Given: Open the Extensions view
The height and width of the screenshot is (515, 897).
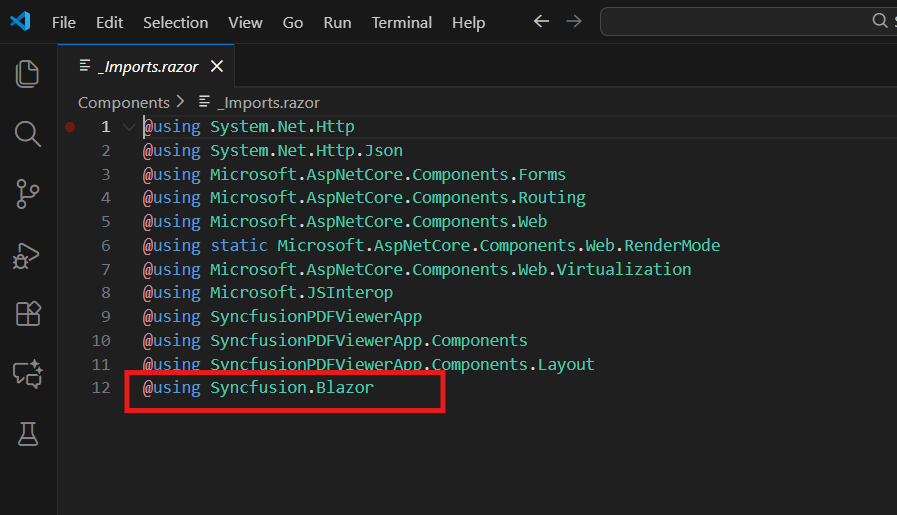Looking at the screenshot, I should [x=28, y=314].
